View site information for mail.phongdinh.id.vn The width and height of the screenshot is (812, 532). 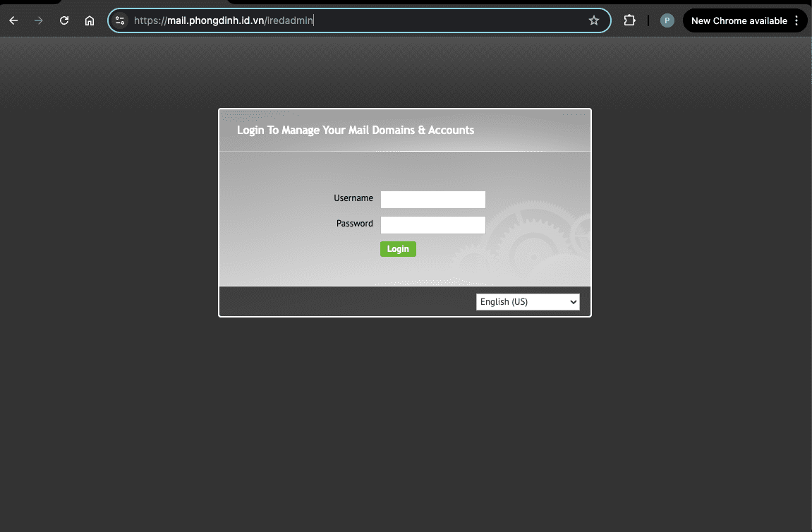(x=120, y=20)
